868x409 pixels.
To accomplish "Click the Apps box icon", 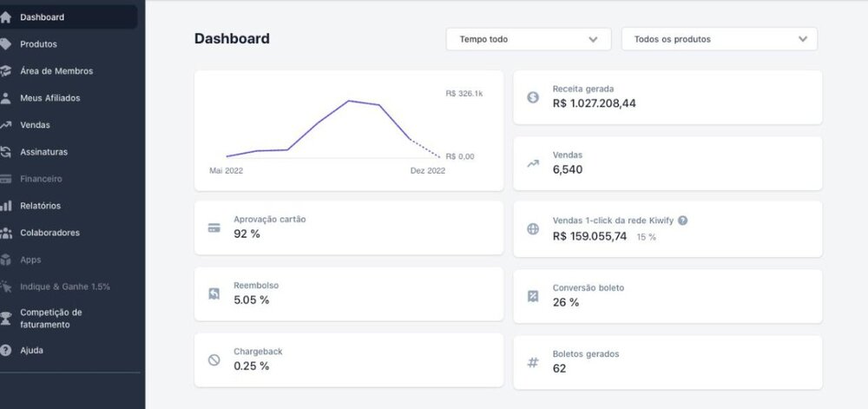I will click(5, 260).
